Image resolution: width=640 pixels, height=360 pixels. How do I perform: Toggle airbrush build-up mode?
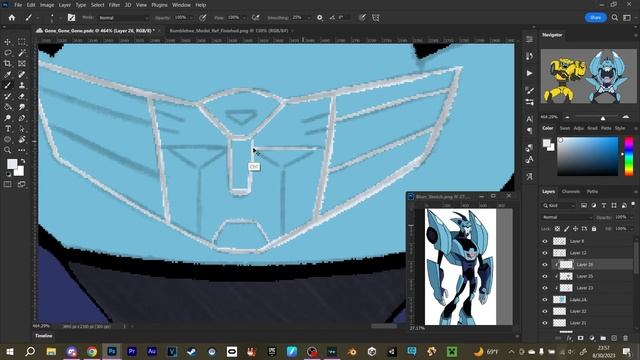[x=256, y=18]
